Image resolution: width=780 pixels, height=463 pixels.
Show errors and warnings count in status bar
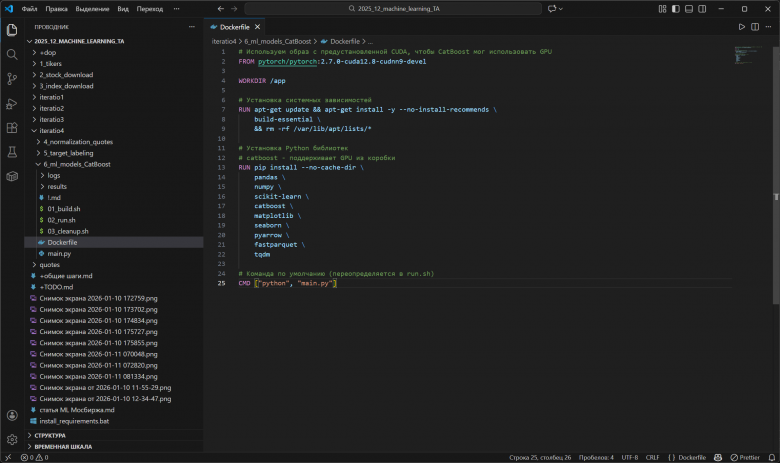coord(34,458)
